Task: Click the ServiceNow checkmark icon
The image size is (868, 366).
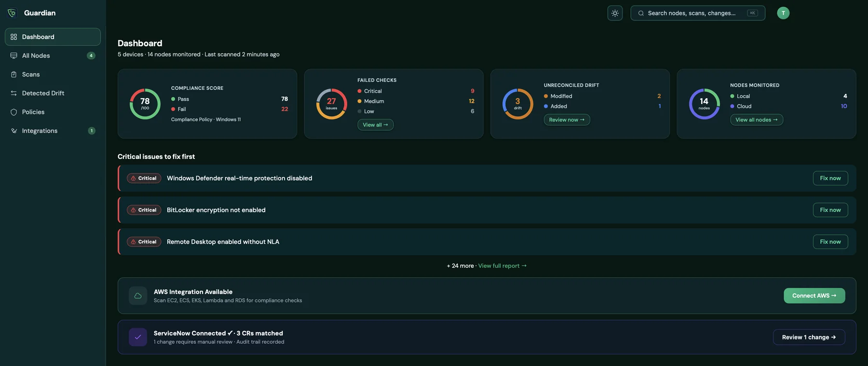Action: (x=138, y=337)
